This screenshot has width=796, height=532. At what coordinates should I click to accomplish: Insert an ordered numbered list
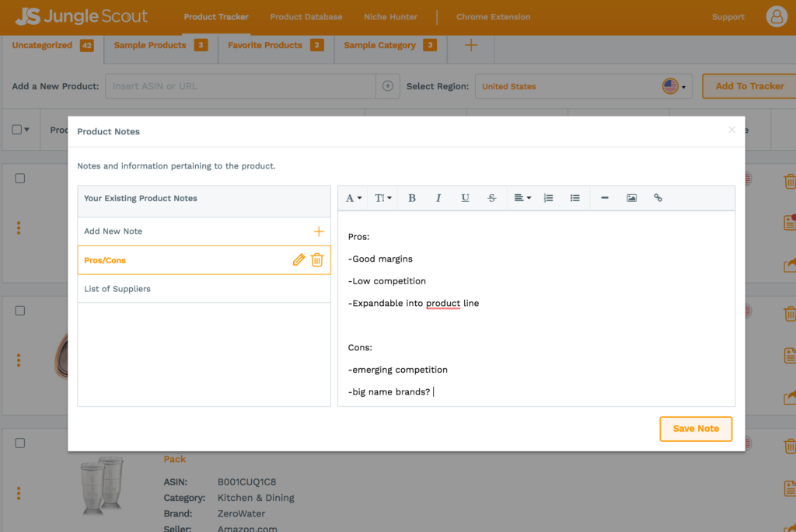[548, 198]
